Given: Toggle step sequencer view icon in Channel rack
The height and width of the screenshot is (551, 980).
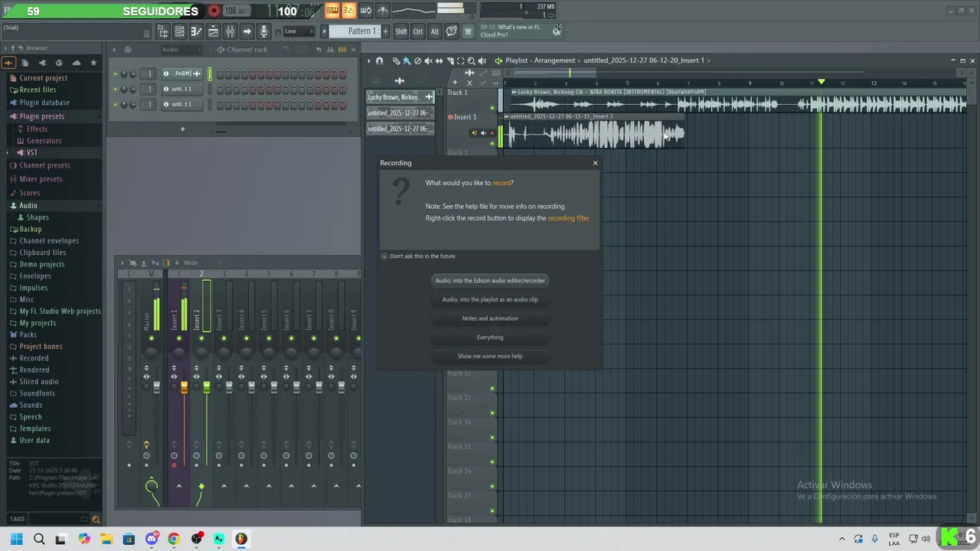Looking at the screenshot, I should pyautogui.click(x=342, y=50).
